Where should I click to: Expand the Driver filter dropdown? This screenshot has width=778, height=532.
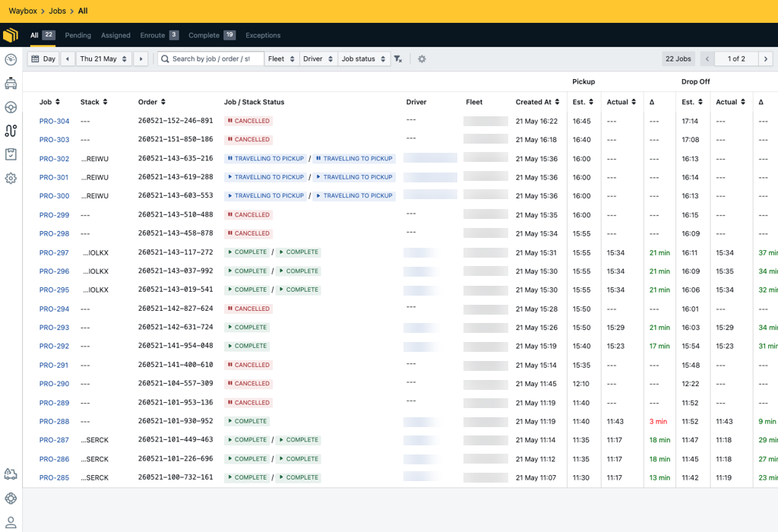tap(318, 59)
